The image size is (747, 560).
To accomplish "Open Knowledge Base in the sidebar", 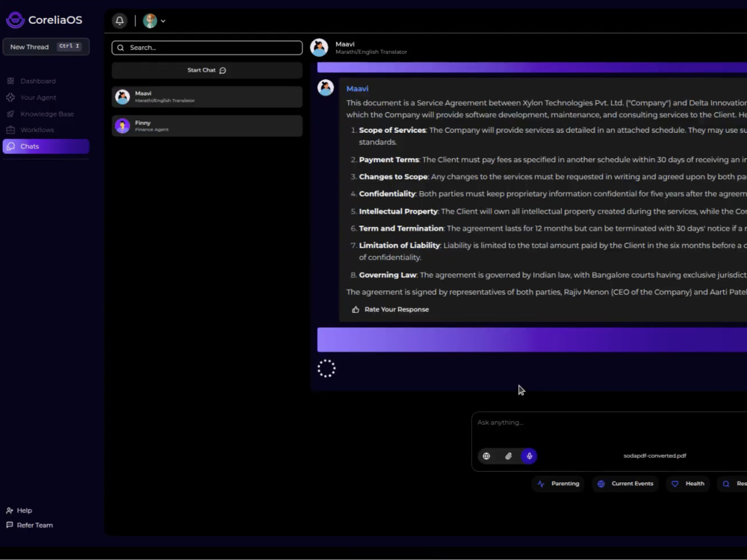I will (x=46, y=113).
